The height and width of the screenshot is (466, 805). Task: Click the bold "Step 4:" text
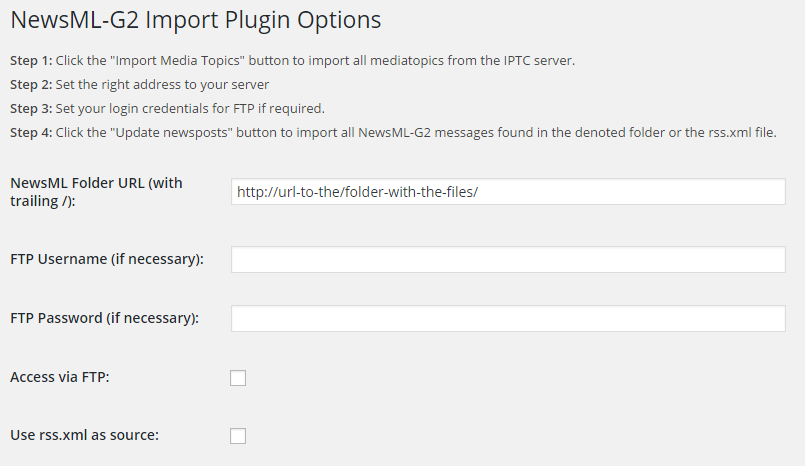30,133
